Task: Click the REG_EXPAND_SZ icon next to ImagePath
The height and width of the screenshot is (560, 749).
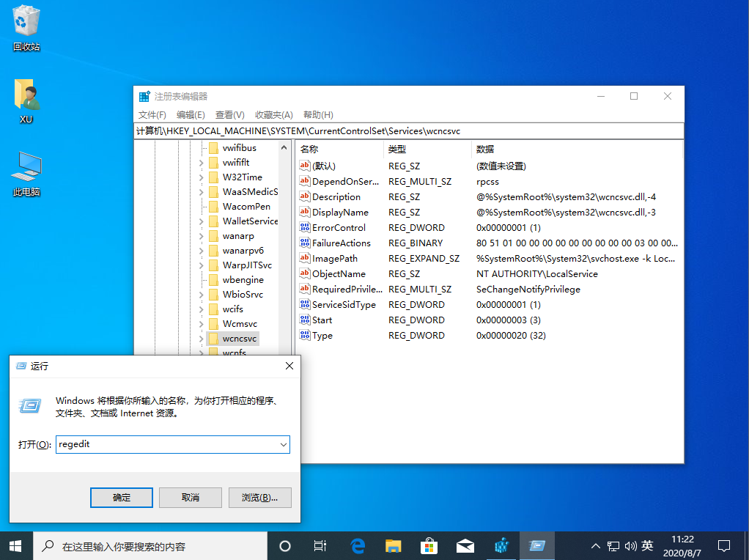Action: coord(305,258)
